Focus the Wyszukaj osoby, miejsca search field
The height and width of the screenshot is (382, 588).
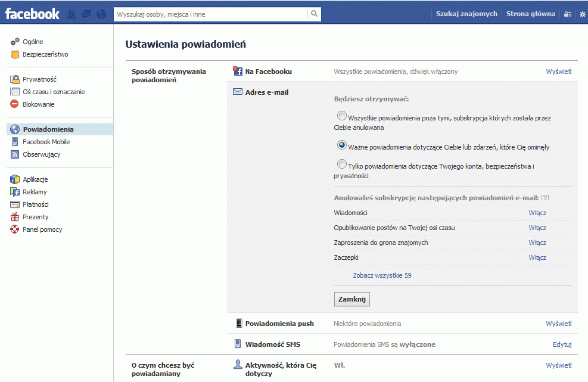click(211, 14)
